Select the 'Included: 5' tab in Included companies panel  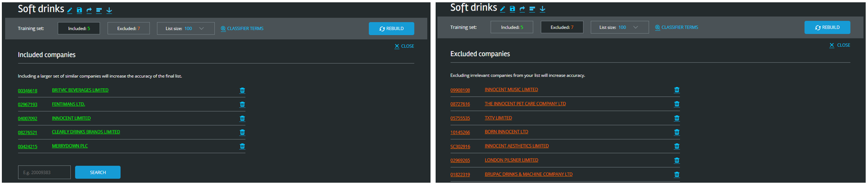pos(79,29)
